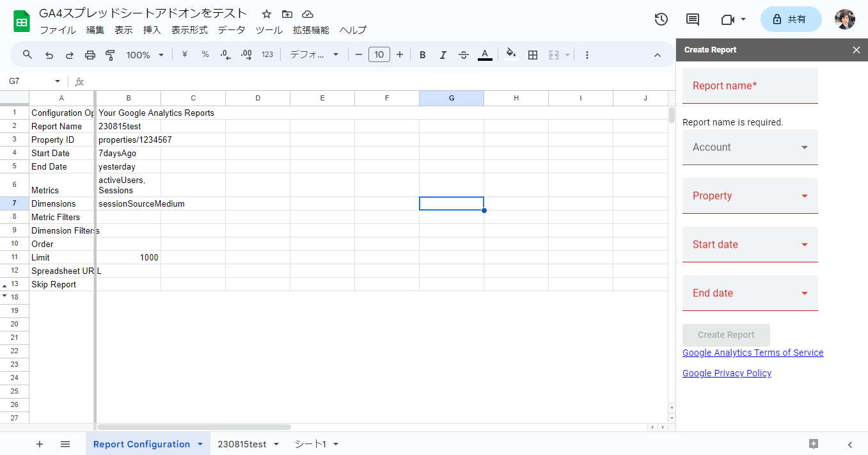The width and height of the screenshot is (868, 455).
Task: Open more toolbar options
Action: [x=587, y=55]
